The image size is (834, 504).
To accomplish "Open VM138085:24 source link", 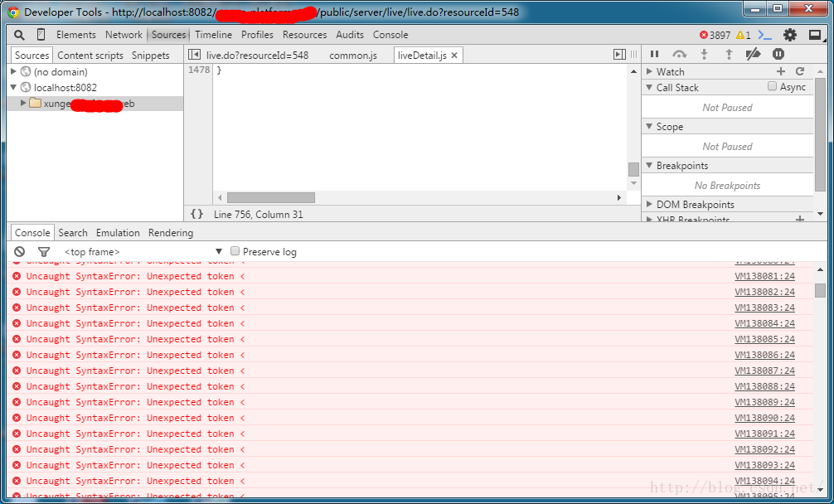I will [764, 339].
